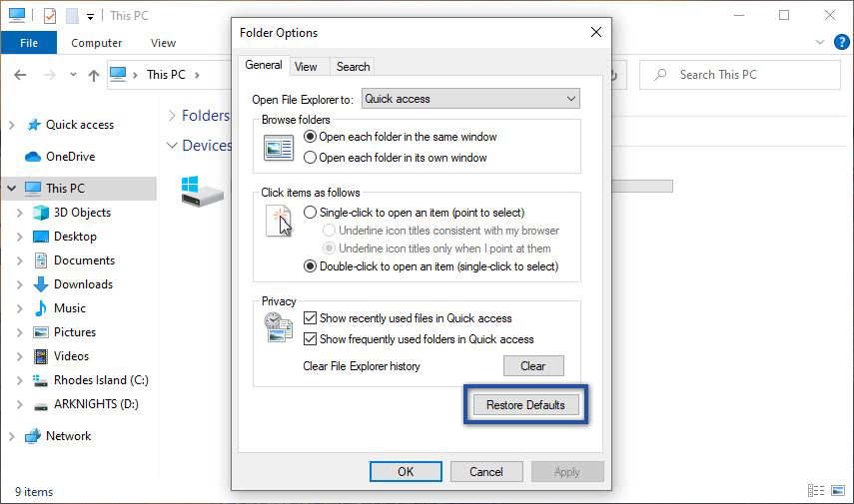The width and height of the screenshot is (854, 504).
Task: Click the Desktop folder icon
Action: point(41,237)
